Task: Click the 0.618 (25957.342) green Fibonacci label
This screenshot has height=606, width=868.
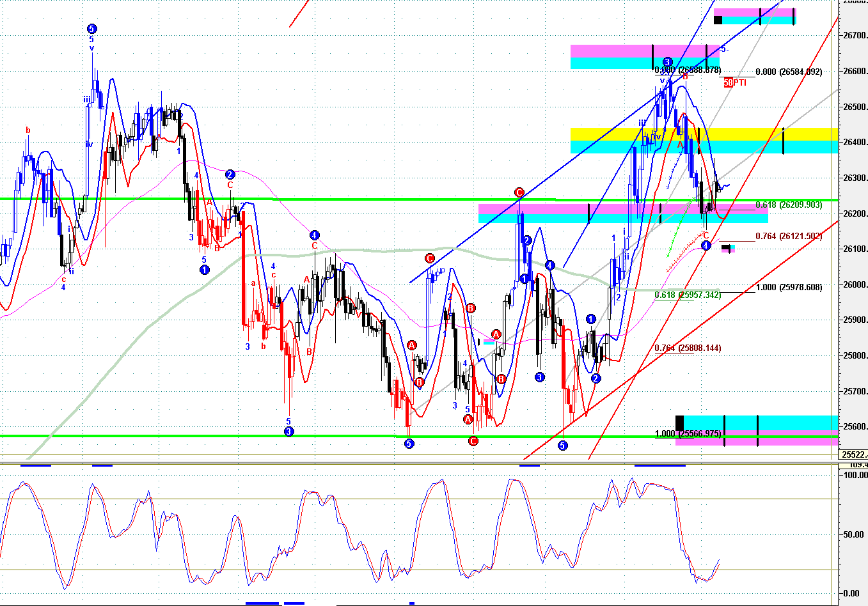Action: [x=688, y=295]
